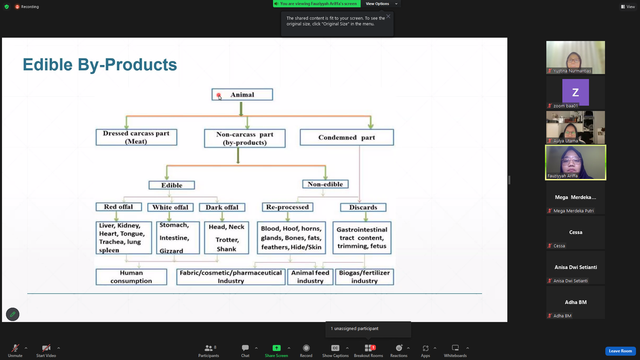Screen dimensions: 640x360
Task: Open audio options arrow next to Unmute
Action: 26,348
